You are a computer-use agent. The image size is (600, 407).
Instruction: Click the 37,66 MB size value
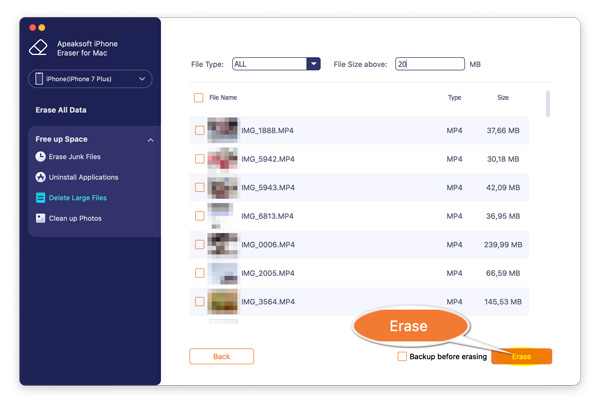[x=503, y=130]
